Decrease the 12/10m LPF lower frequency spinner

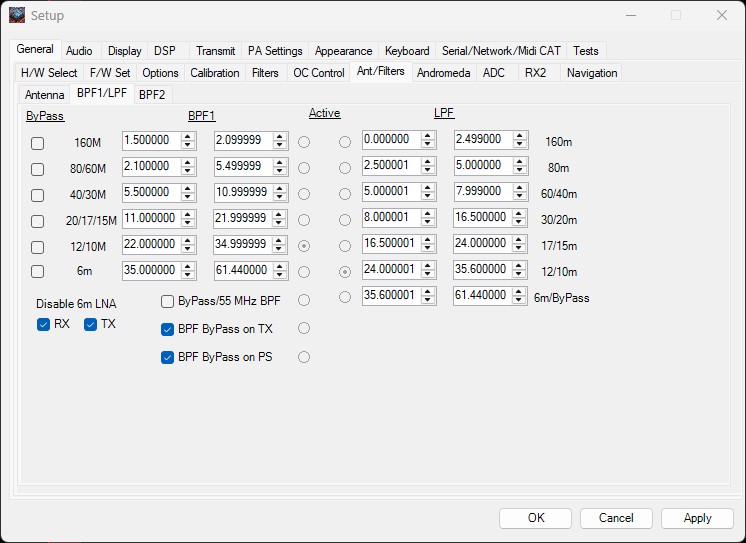click(428, 275)
